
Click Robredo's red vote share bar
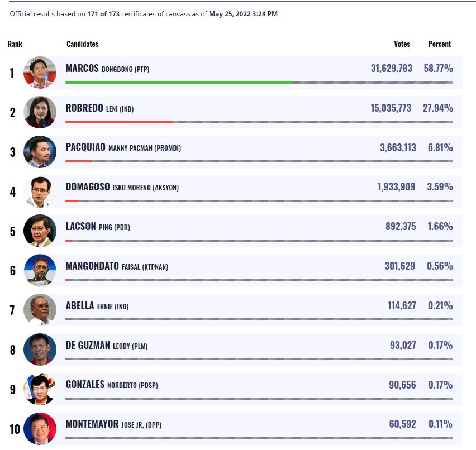119,122
